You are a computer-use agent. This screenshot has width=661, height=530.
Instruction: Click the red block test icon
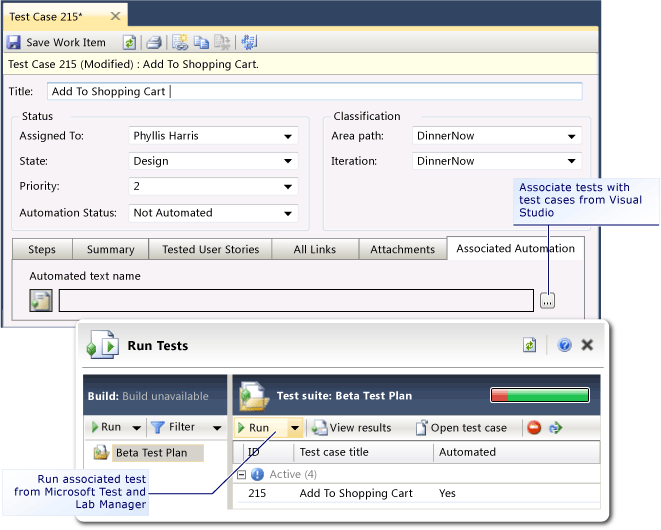click(x=534, y=428)
